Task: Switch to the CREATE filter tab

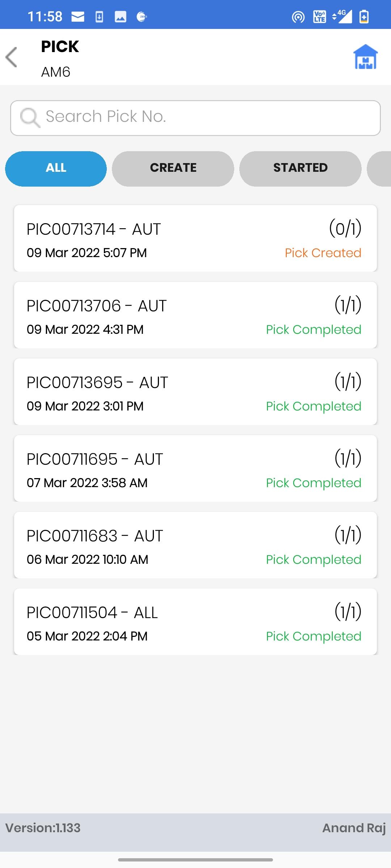Action: (173, 169)
